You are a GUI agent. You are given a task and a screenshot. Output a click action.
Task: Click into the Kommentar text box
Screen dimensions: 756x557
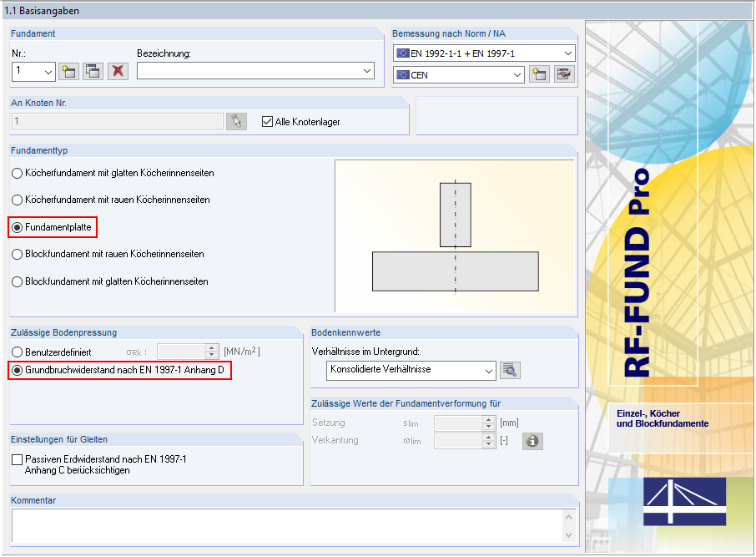coord(287,525)
